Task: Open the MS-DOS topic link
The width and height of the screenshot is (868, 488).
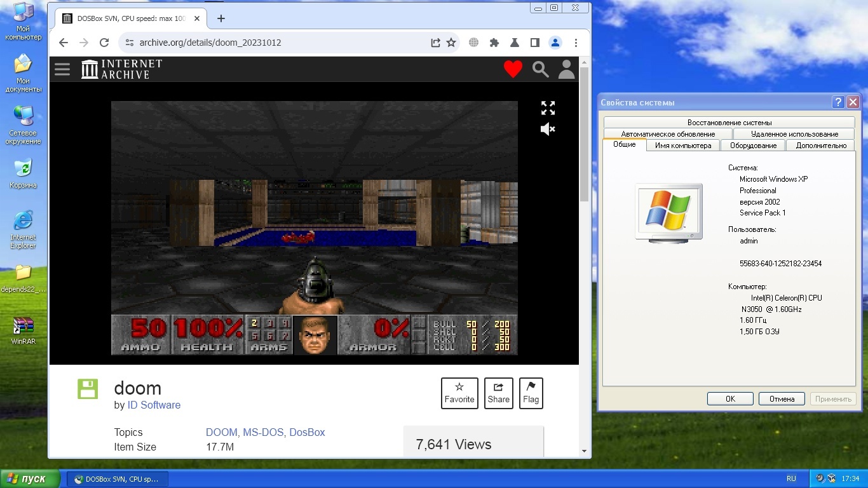Action: (264, 432)
